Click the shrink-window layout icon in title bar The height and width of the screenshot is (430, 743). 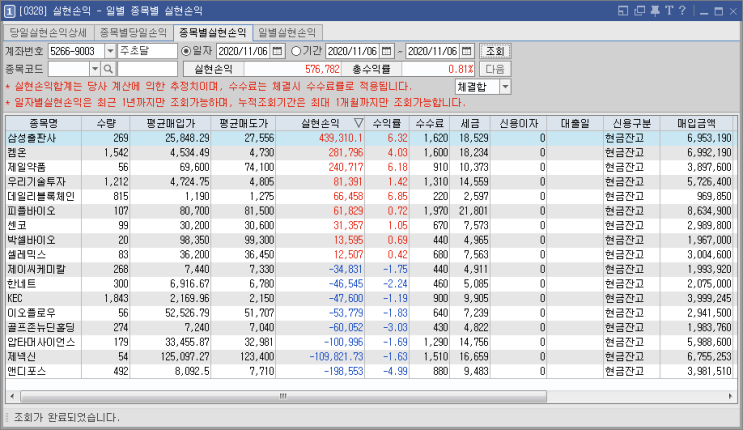[x=623, y=10]
